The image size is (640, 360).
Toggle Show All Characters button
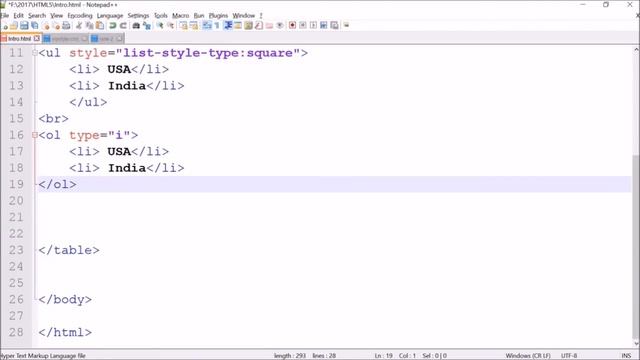[x=217, y=25]
